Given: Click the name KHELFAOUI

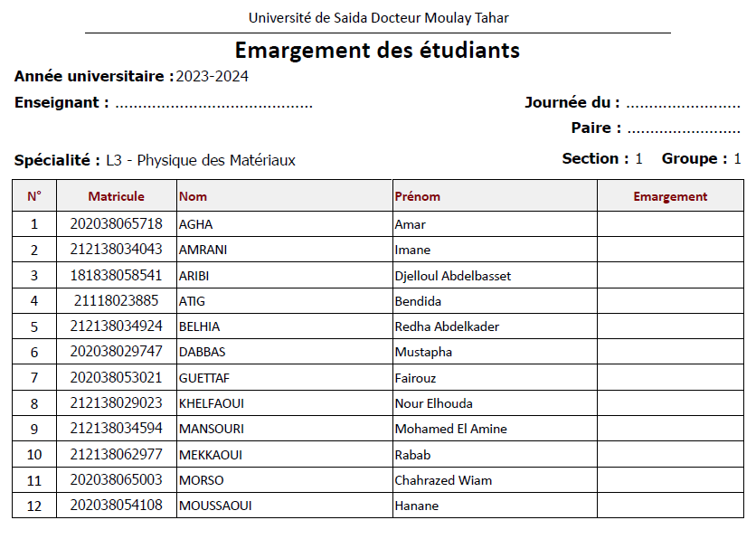Looking at the screenshot, I should pyautogui.click(x=212, y=403).
